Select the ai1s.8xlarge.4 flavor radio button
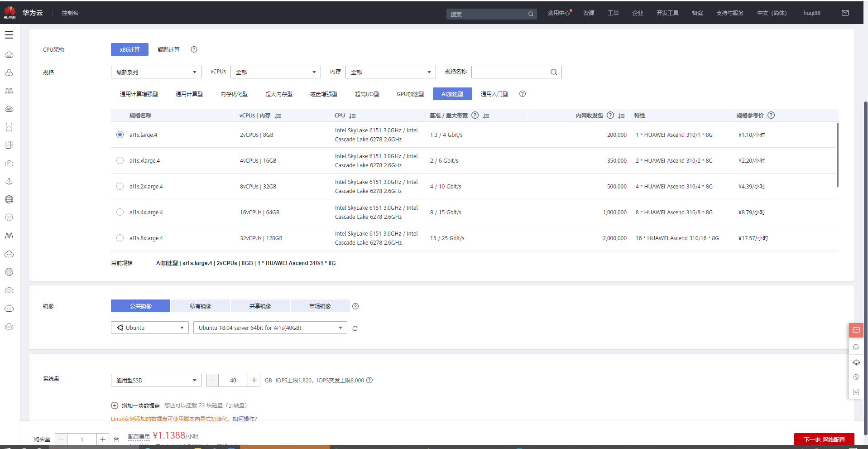This screenshot has height=449, width=868. (x=120, y=238)
